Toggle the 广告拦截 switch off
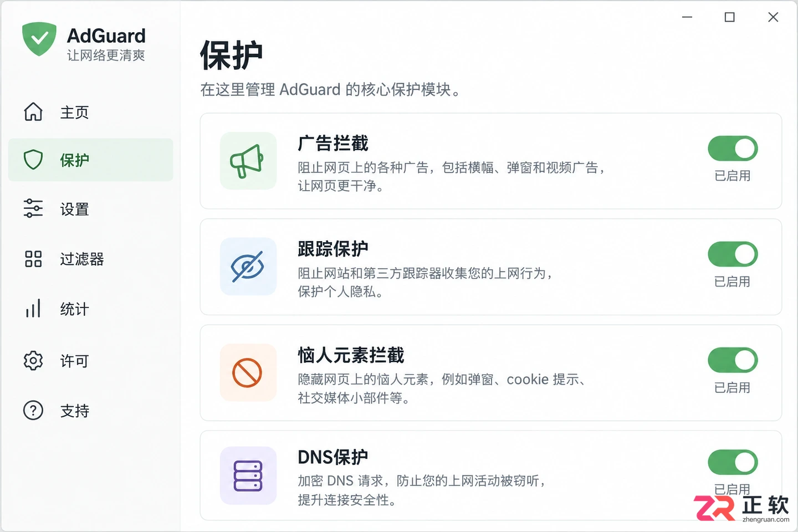Screen dimensions: 798x532 click(733, 149)
